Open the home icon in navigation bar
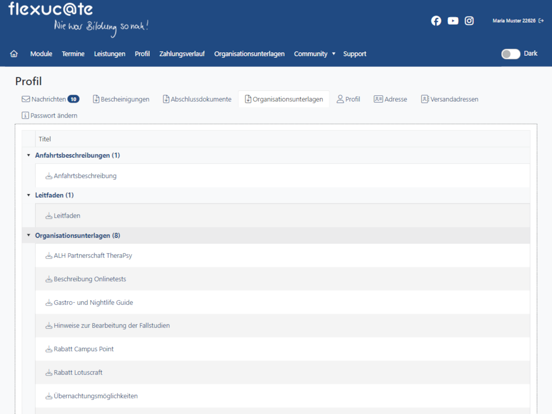Image resolution: width=552 pixels, height=414 pixels. [x=14, y=54]
